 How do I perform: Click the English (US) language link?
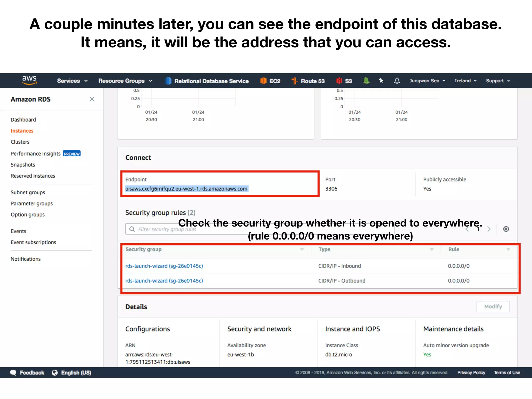pyautogui.click(x=76, y=373)
